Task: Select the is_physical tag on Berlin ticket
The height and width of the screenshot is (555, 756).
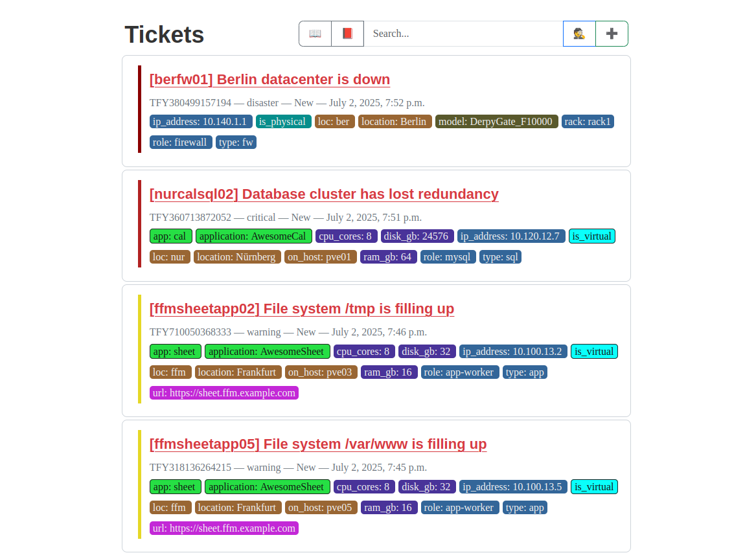Action: click(x=284, y=122)
